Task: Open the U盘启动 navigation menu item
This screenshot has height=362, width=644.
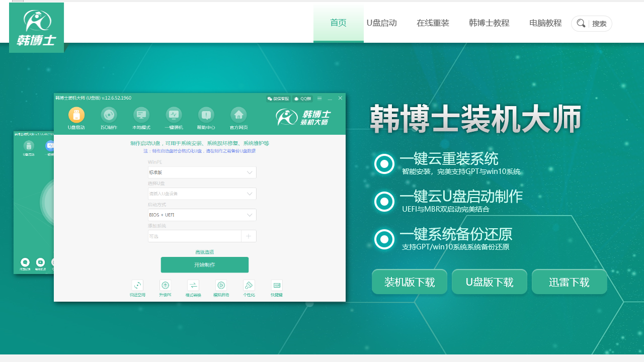Action: (x=381, y=23)
